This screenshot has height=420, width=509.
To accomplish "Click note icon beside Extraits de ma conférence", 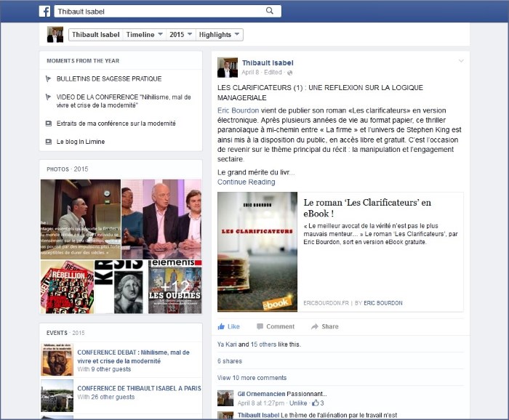I will pyautogui.click(x=49, y=124).
